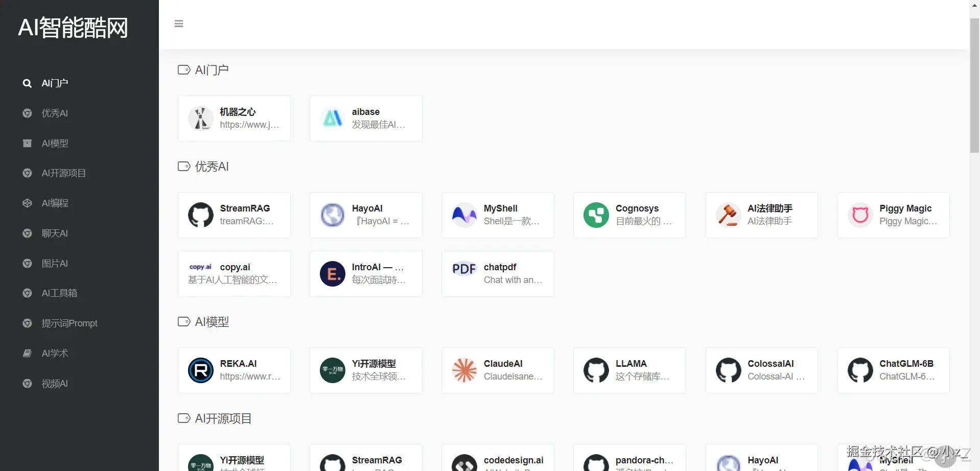Click the gavel icon of AI法律助手

(x=728, y=215)
